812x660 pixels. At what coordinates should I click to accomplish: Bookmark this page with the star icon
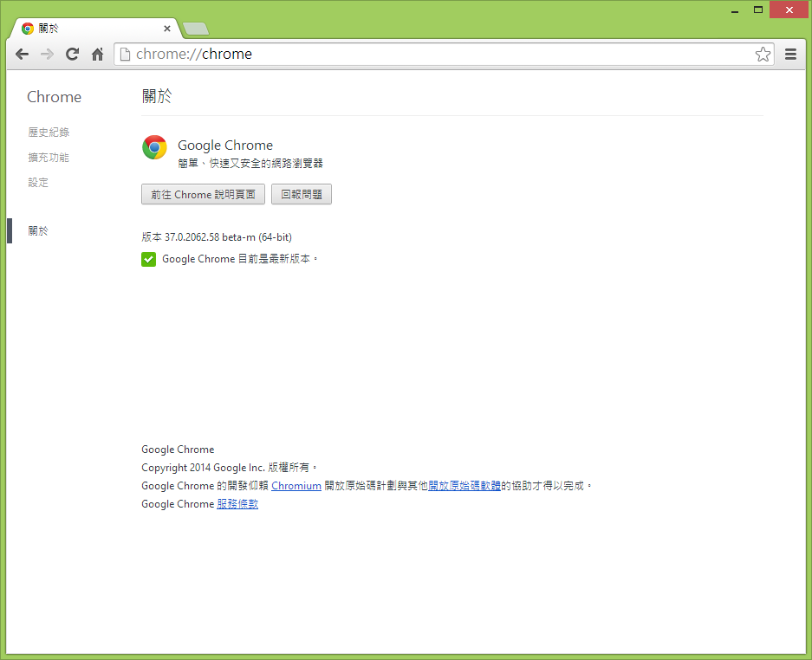click(763, 54)
